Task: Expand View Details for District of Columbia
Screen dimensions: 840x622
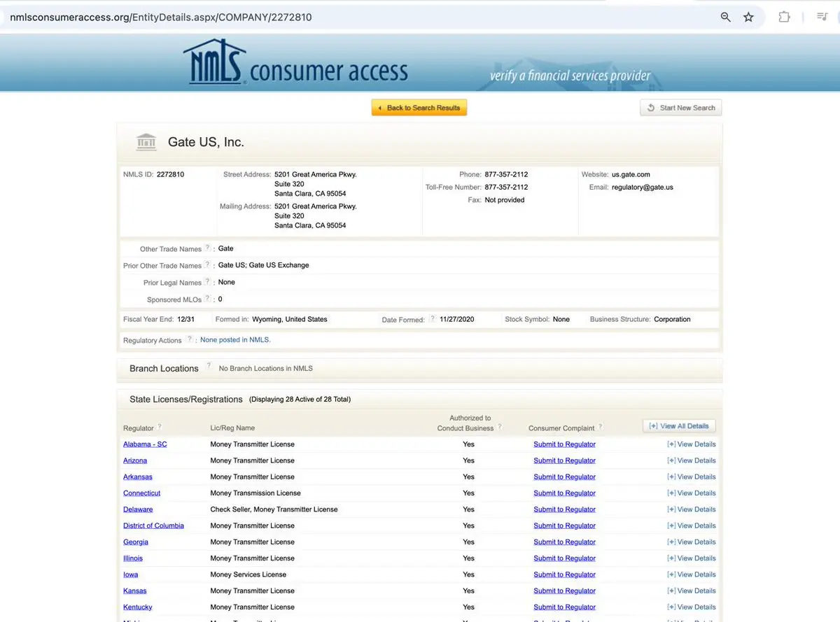Action: pyautogui.click(x=691, y=525)
